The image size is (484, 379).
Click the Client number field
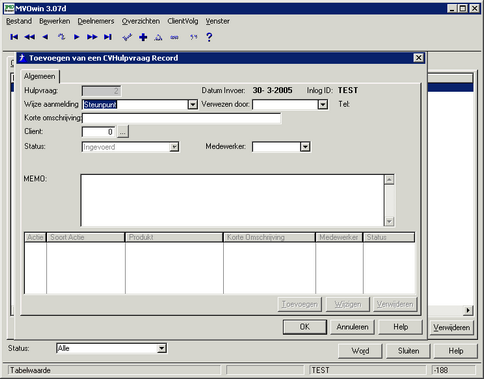pos(98,132)
